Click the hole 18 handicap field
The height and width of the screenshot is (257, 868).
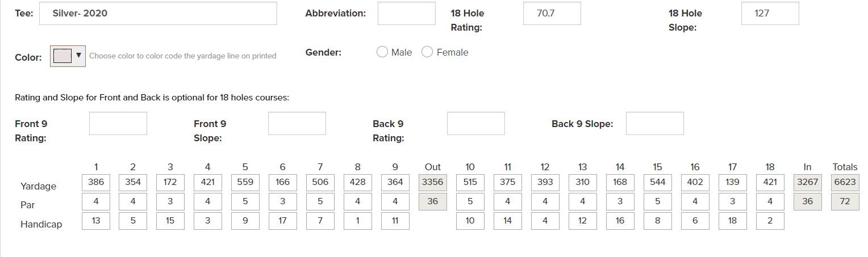770,221
